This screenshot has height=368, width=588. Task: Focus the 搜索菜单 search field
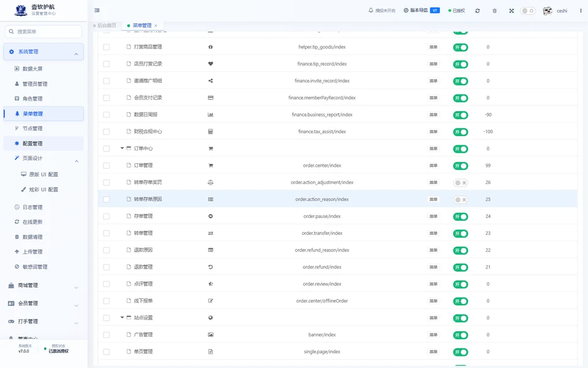pos(43,31)
